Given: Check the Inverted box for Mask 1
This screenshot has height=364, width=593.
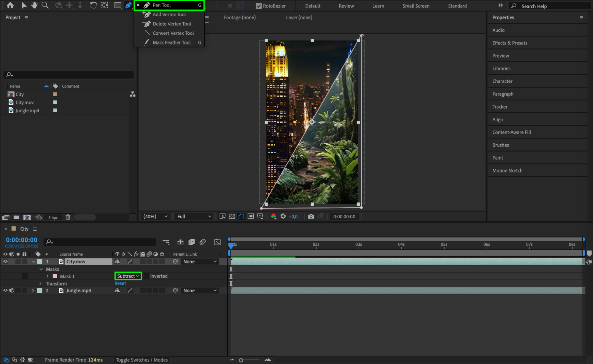Looking at the screenshot, I should [146, 276].
